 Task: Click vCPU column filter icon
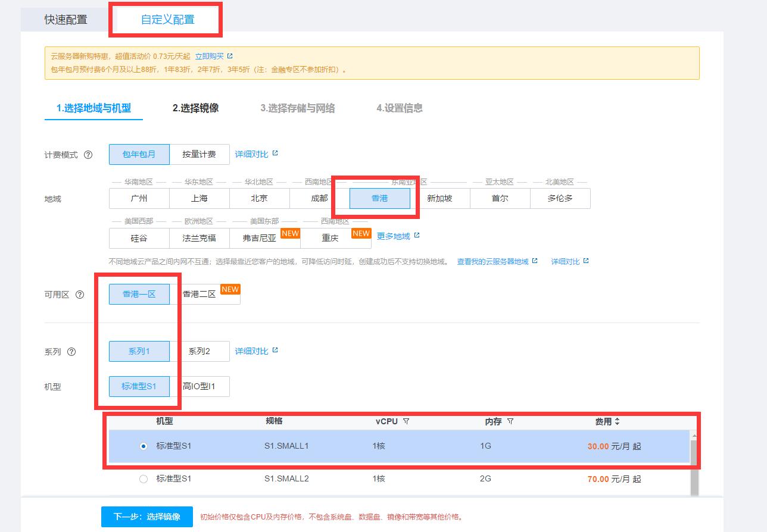[x=406, y=421]
